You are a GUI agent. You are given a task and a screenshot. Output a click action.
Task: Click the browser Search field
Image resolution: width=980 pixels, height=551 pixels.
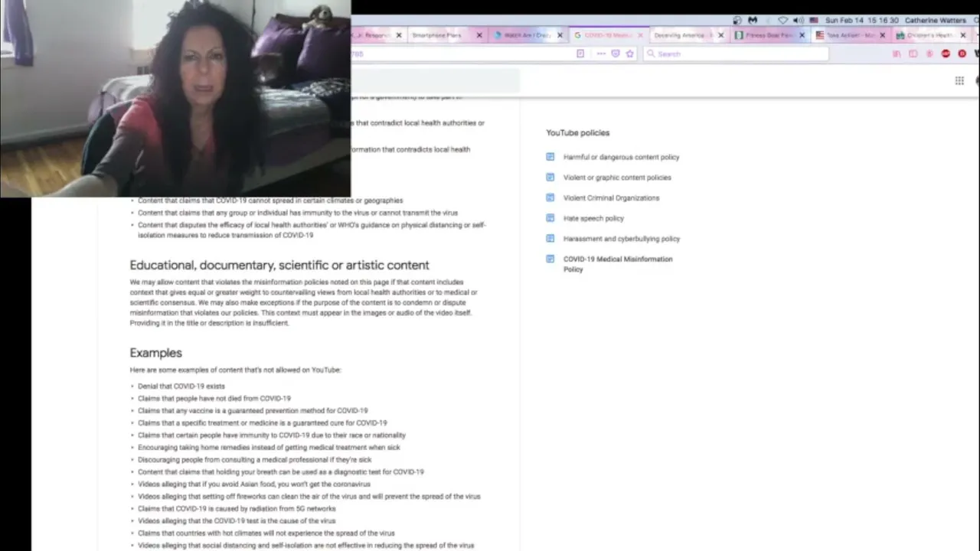click(736, 54)
